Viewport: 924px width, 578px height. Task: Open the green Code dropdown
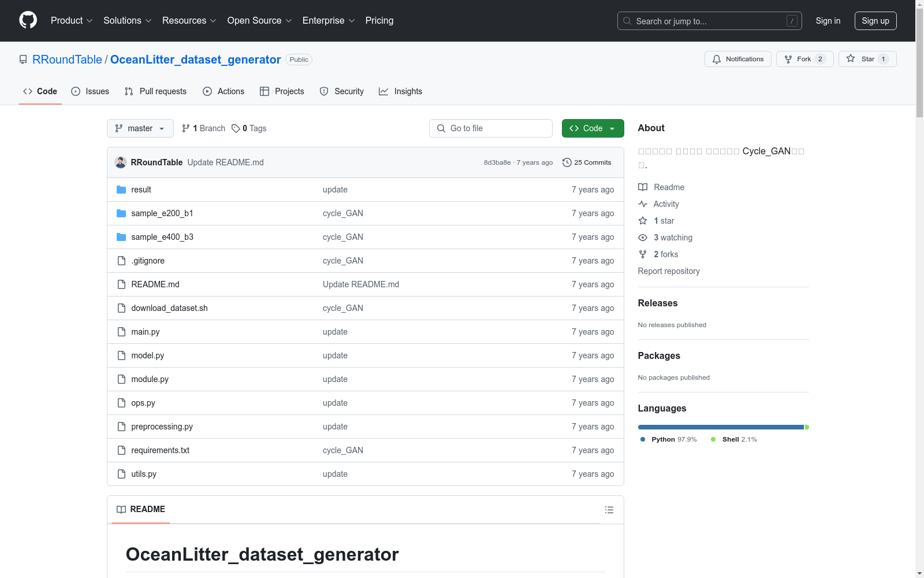[x=593, y=128]
